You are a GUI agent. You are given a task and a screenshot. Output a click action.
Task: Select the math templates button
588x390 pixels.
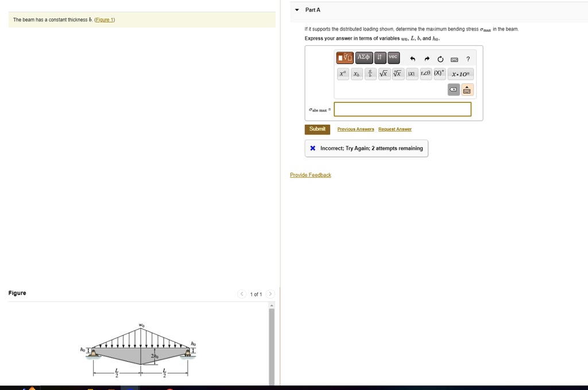[x=345, y=58]
